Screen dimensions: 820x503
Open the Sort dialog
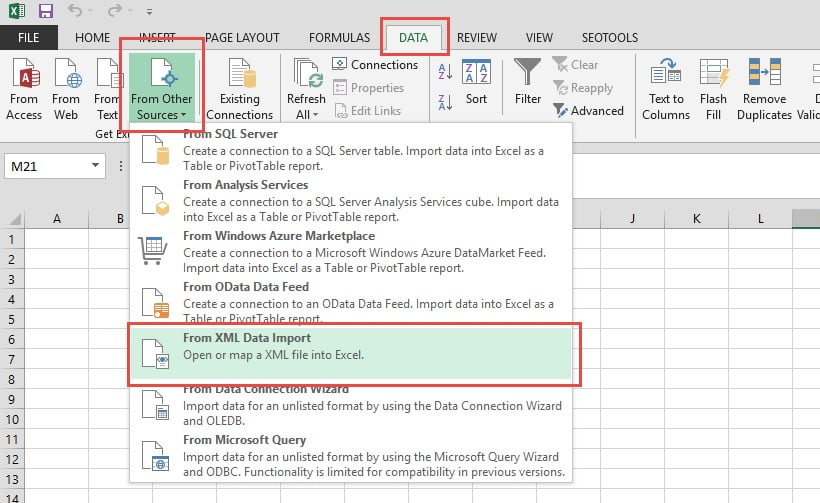point(476,83)
